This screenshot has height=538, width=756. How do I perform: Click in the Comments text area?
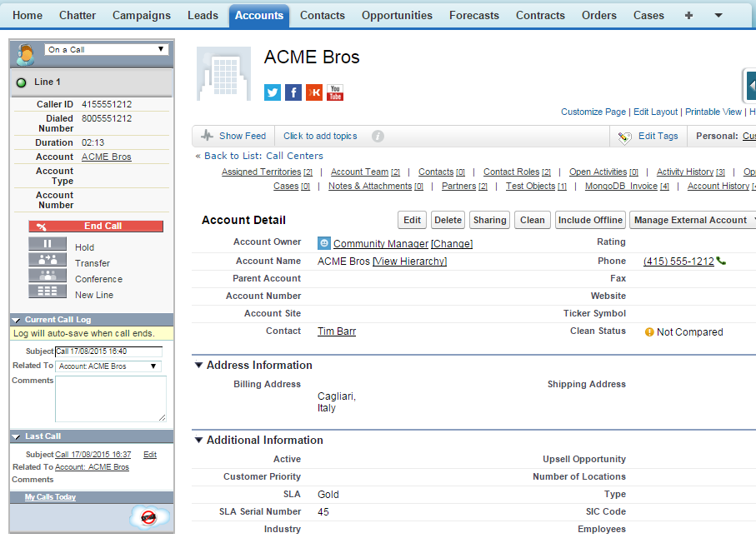click(111, 399)
